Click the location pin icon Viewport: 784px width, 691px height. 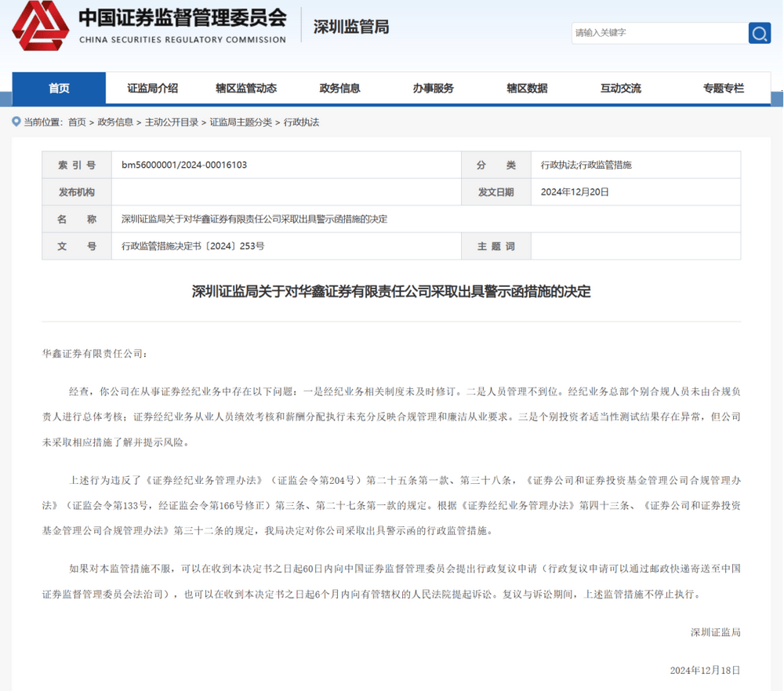point(16,122)
